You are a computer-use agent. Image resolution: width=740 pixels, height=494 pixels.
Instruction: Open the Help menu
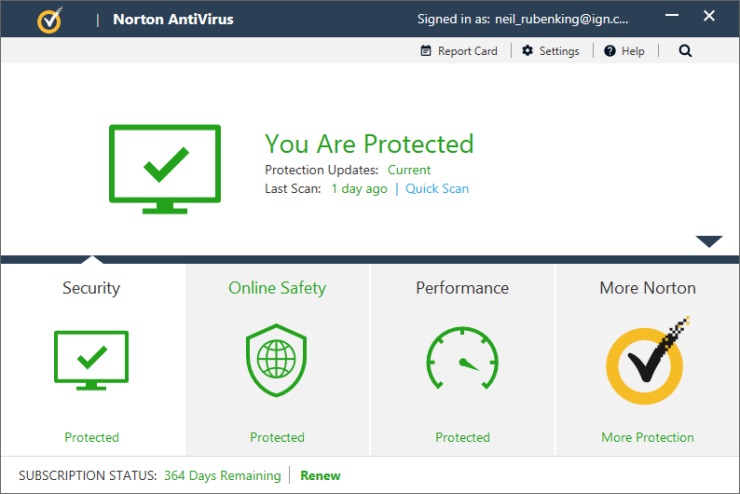(624, 51)
